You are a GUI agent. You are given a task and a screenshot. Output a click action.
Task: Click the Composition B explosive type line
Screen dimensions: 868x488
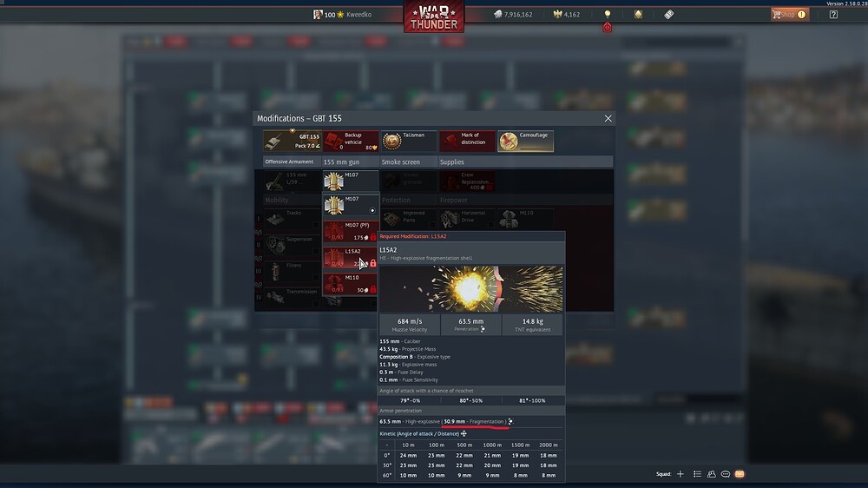click(415, 357)
